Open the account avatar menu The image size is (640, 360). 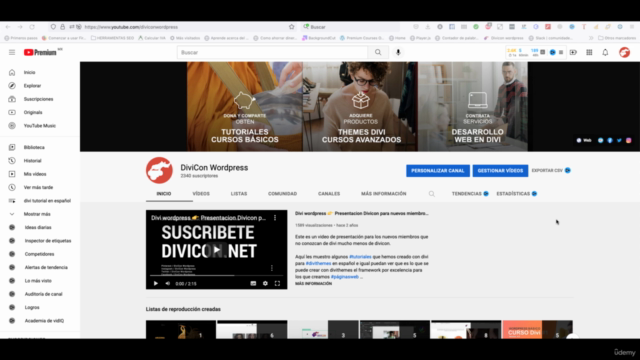(624, 52)
